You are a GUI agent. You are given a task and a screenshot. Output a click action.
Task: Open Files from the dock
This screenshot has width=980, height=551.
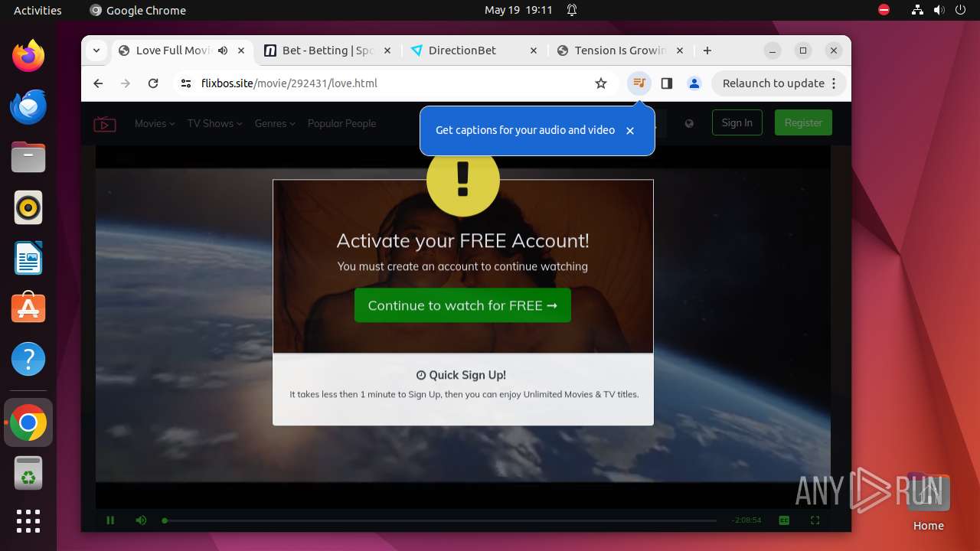[x=28, y=157]
